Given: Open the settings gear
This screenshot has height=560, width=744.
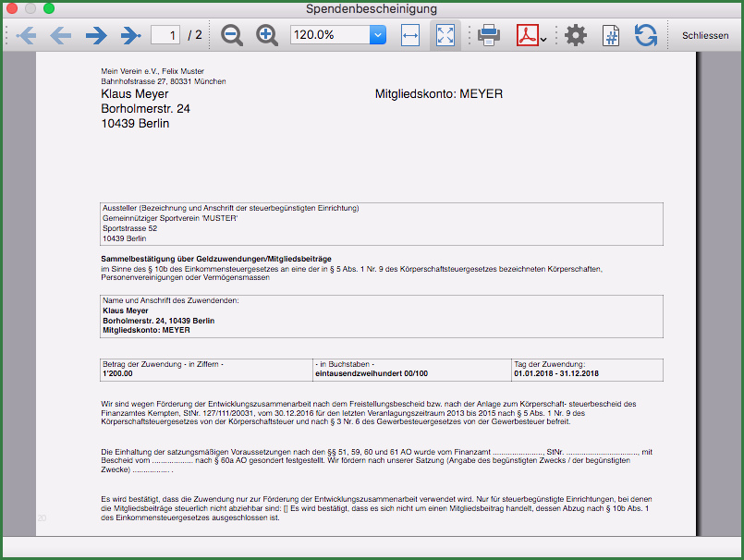Looking at the screenshot, I should pyautogui.click(x=576, y=36).
